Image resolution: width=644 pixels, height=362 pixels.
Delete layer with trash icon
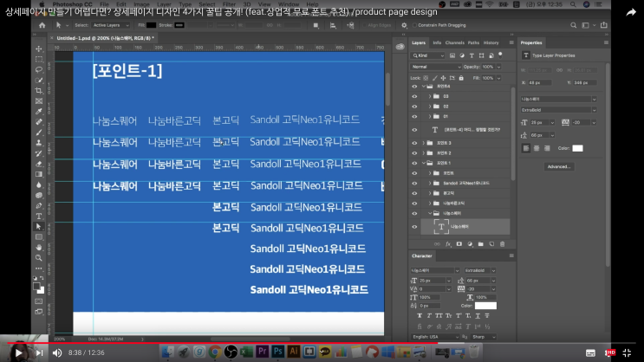(x=503, y=244)
